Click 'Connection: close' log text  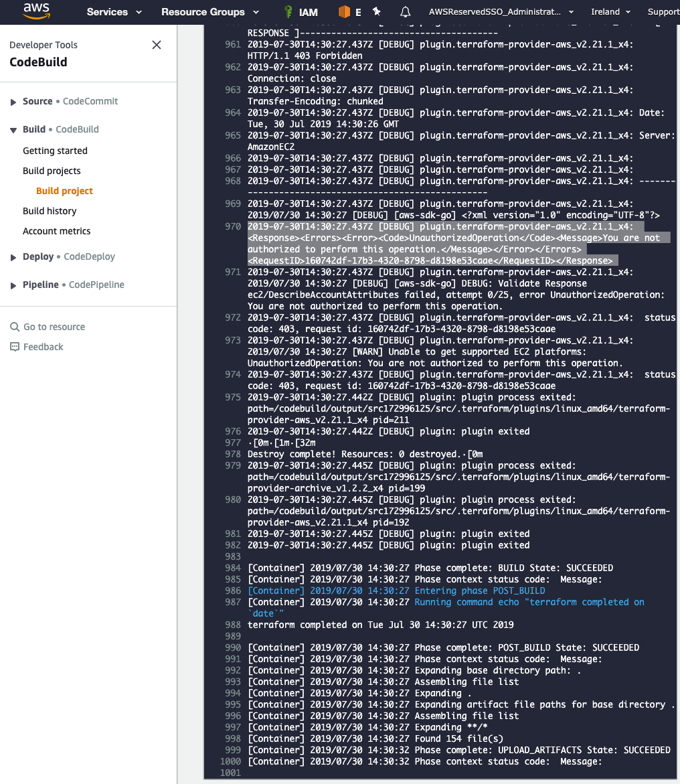(292, 78)
